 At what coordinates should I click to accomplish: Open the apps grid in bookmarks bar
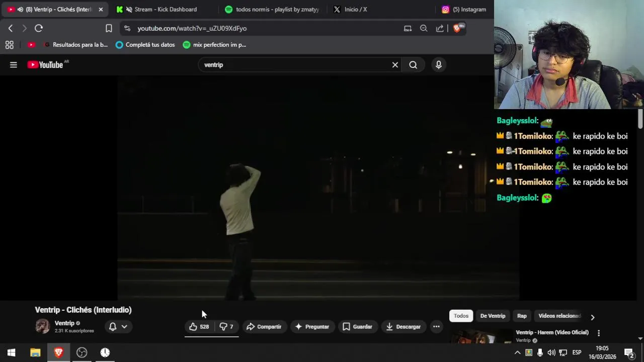click(9, 45)
